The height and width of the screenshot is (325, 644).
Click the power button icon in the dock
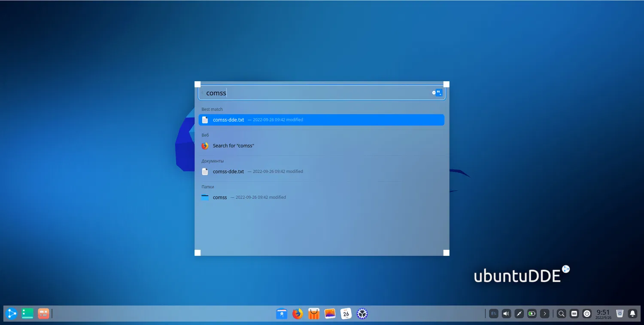(x=587, y=313)
